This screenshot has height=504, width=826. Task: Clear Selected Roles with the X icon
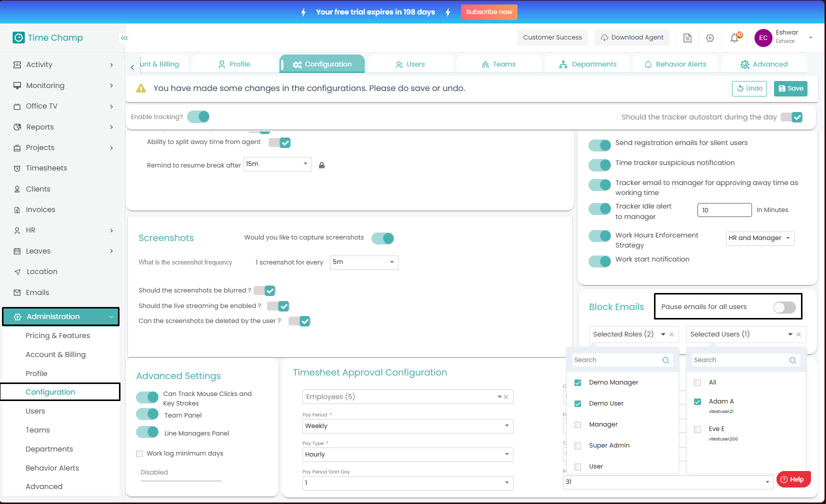coord(671,334)
